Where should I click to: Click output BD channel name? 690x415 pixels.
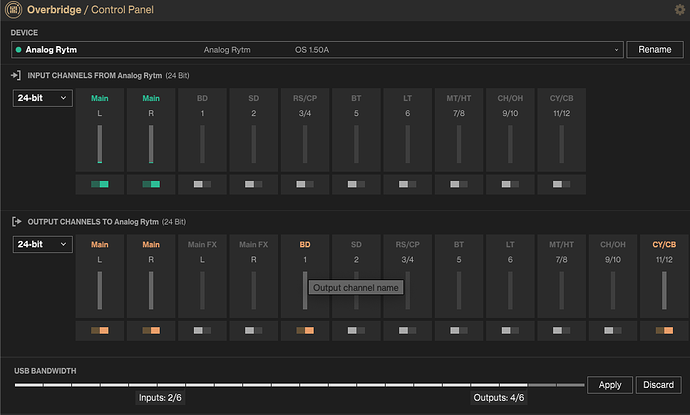click(305, 245)
